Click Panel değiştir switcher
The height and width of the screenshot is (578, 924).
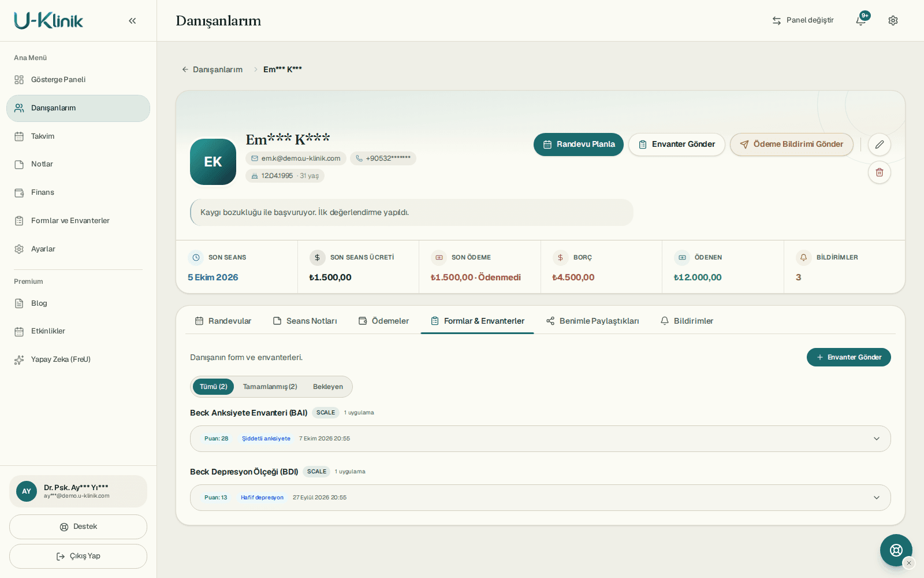[x=803, y=20]
